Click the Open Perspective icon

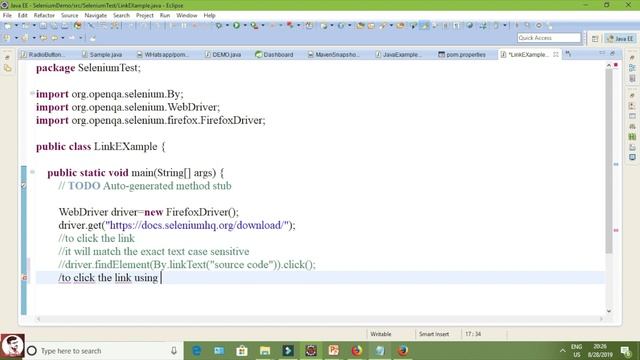595,38
